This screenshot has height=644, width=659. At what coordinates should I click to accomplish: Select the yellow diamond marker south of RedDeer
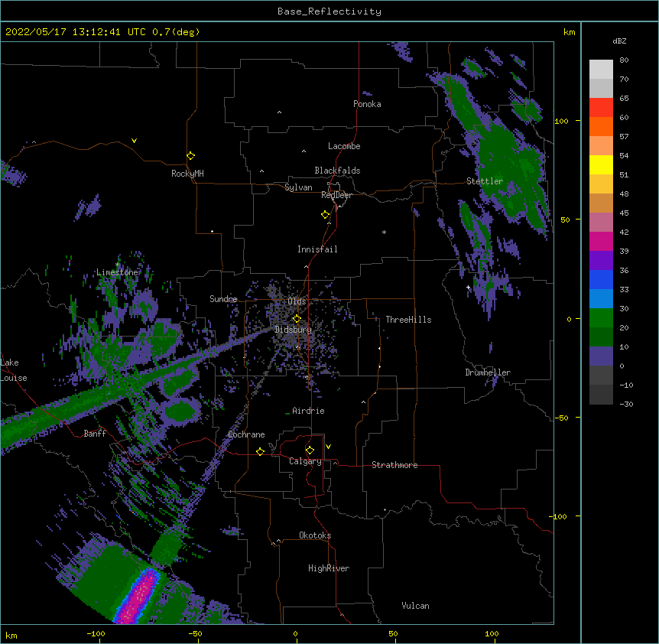click(325, 215)
